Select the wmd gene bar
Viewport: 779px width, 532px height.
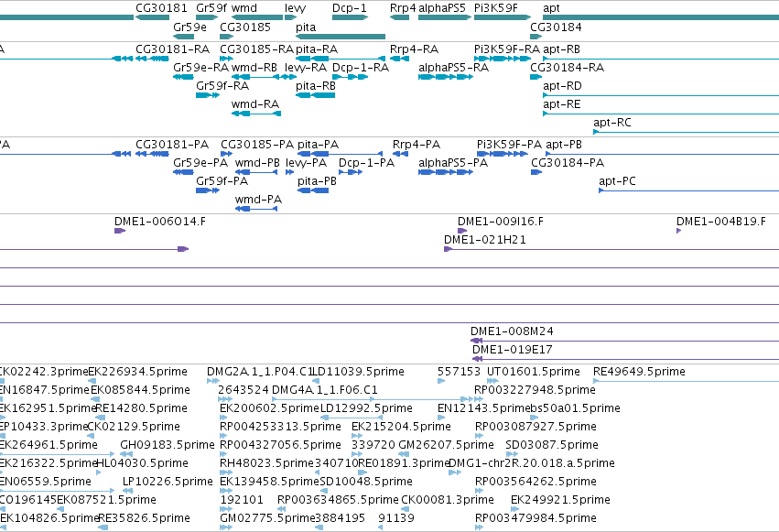click(x=257, y=18)
